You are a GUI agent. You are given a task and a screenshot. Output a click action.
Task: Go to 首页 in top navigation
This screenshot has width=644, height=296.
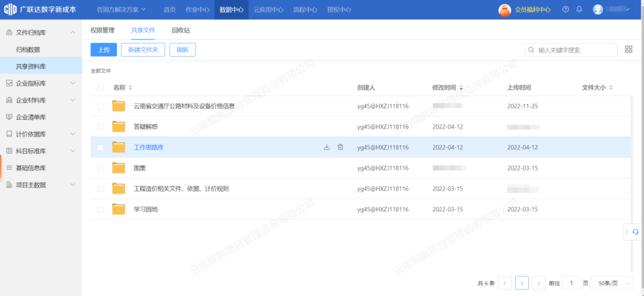click(169, 10)
